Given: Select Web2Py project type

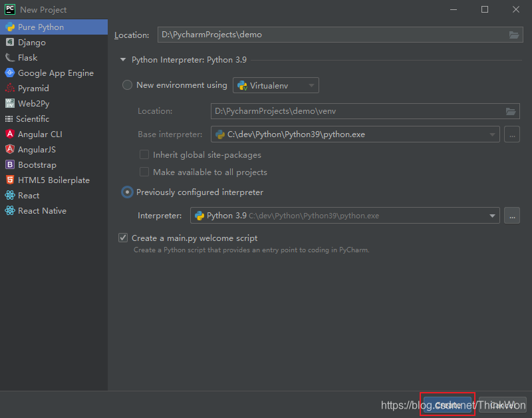Looking at the screenshot, I should pos(54,103).
